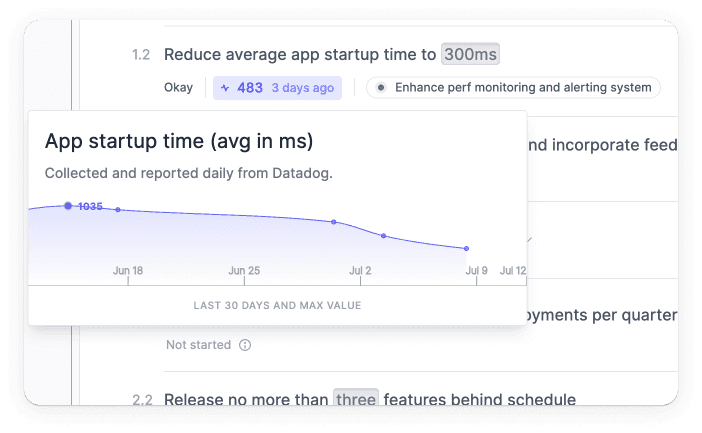Click the App startup time chart title
702x433 pixels.
179,141
